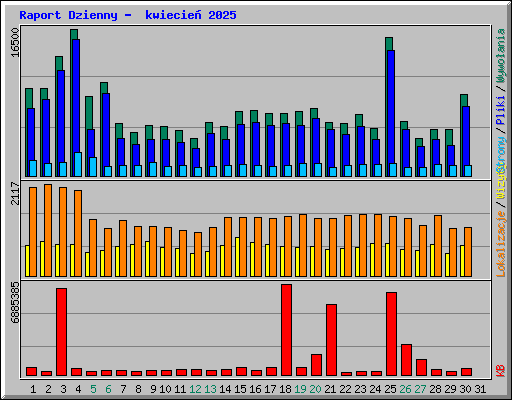Click green weekend day label '27'
This screenshot has width=512, height=400.
420,389
